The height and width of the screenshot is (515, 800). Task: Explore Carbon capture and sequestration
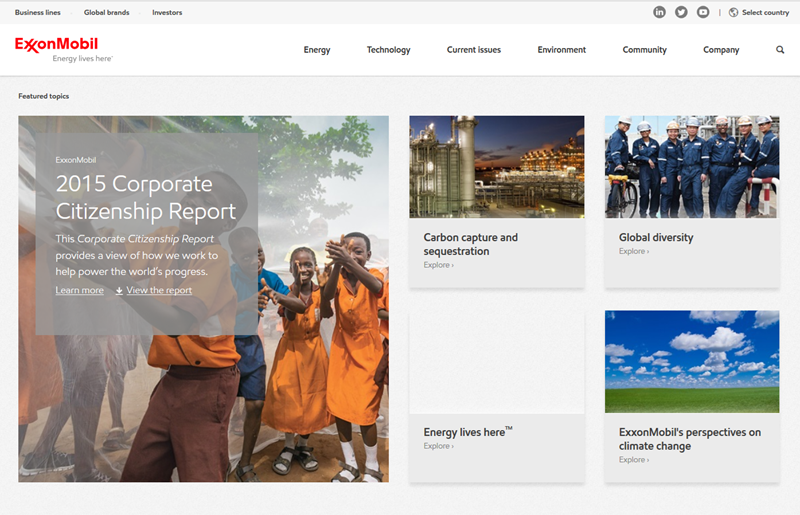click(438, 265)
